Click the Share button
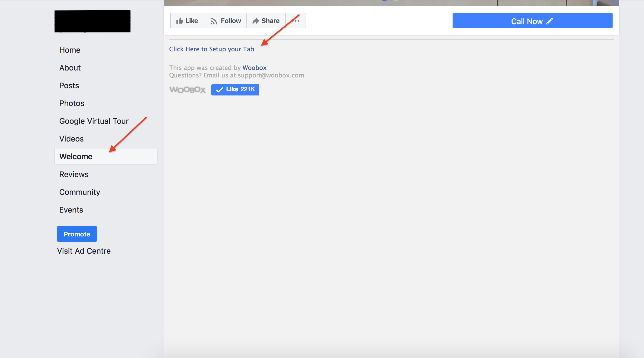 tap(266, 21)
